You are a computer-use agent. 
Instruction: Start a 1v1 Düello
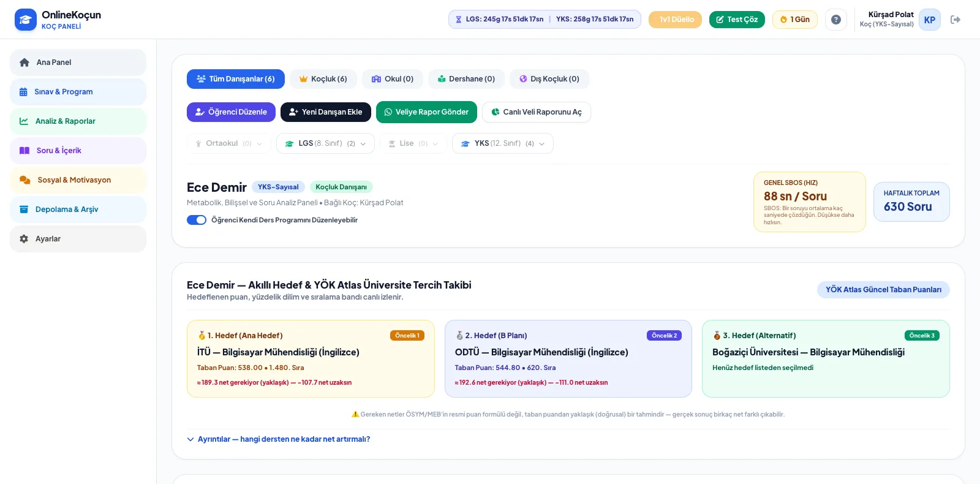click(676, 20)
